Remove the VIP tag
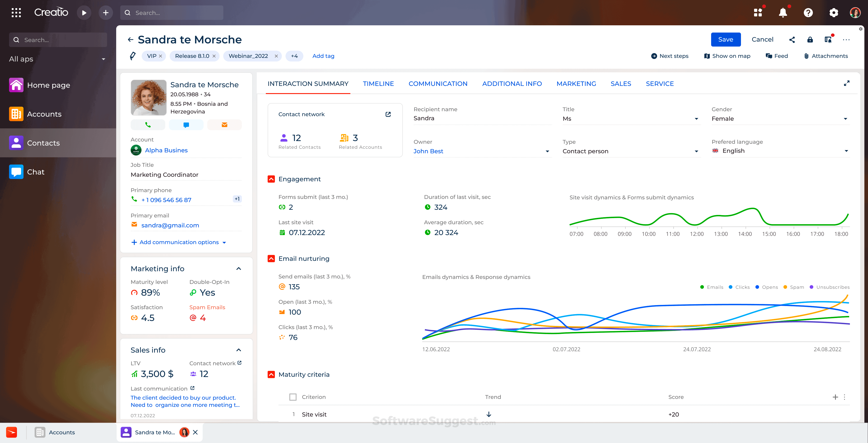 [161, 56]
